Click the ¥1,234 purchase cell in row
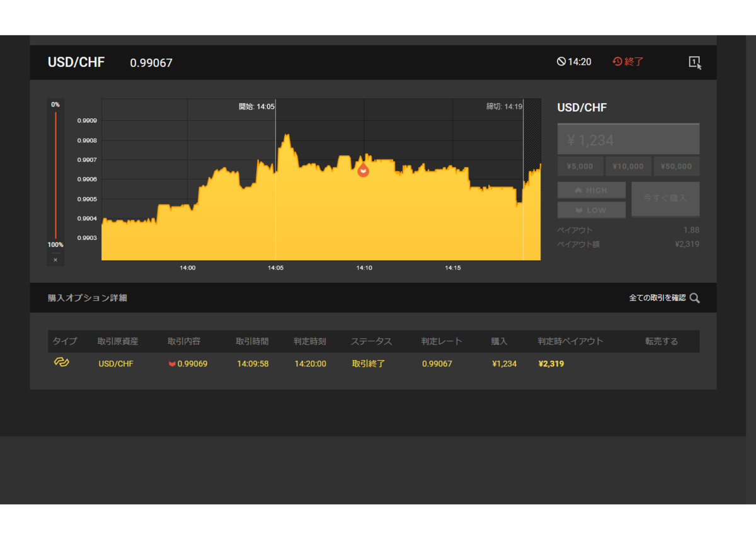This screenshot has height=539, width=756. [x=504, y=363]
